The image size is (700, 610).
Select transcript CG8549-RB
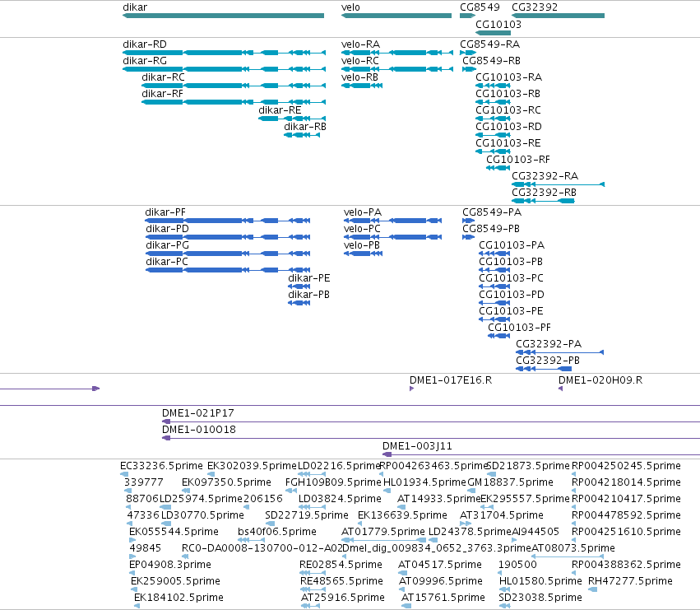(x=469, y=69)
